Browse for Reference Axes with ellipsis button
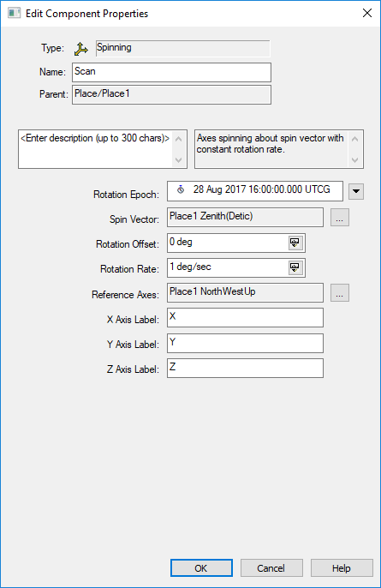Image resolution: width=381 pixels, height=588 pixels. pyautogui.click(x=340, y=292)
